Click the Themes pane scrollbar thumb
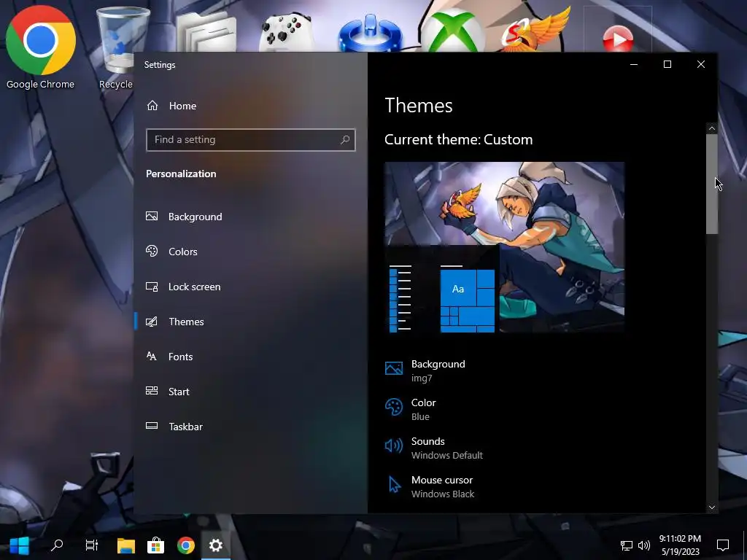747x560 pixels. 712,184
